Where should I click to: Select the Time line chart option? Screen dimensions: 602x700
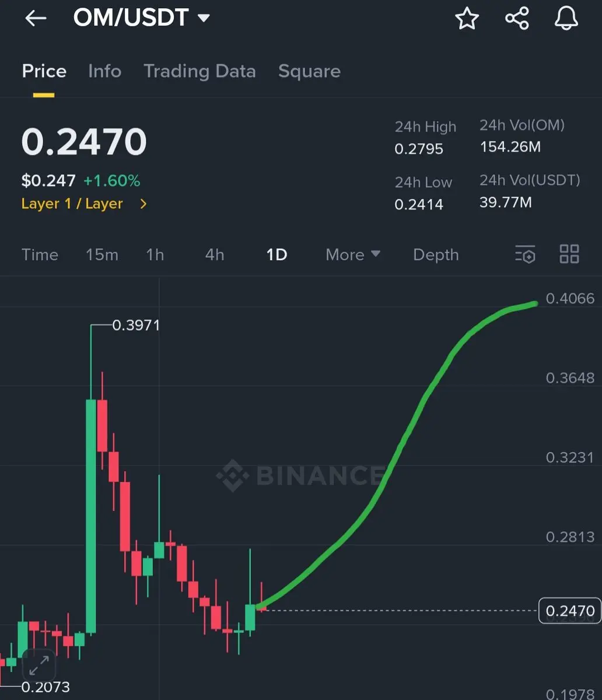(x=40, y=254)
